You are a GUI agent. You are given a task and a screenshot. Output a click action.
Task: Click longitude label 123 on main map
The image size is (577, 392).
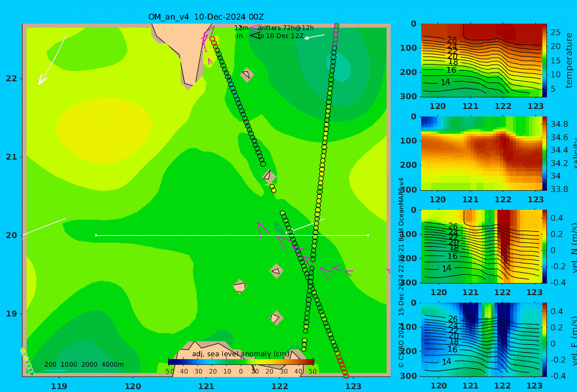pos(354,386)
